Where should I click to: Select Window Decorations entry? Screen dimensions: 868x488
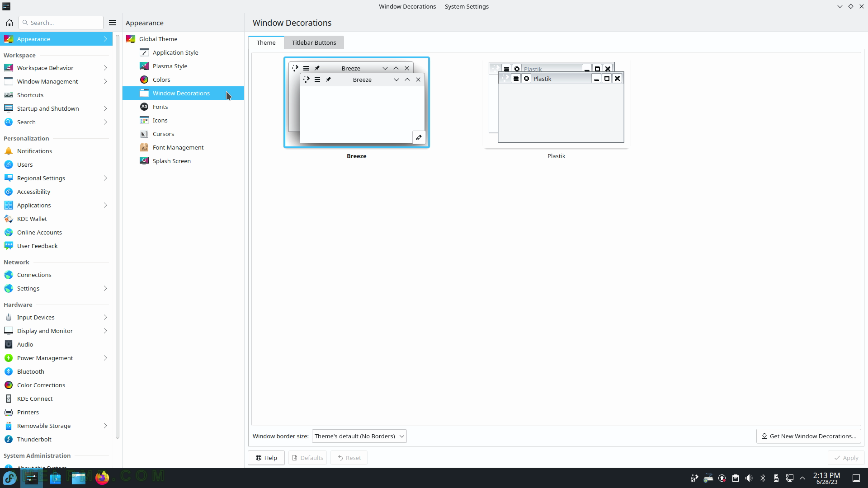click(x=183, y=93)
